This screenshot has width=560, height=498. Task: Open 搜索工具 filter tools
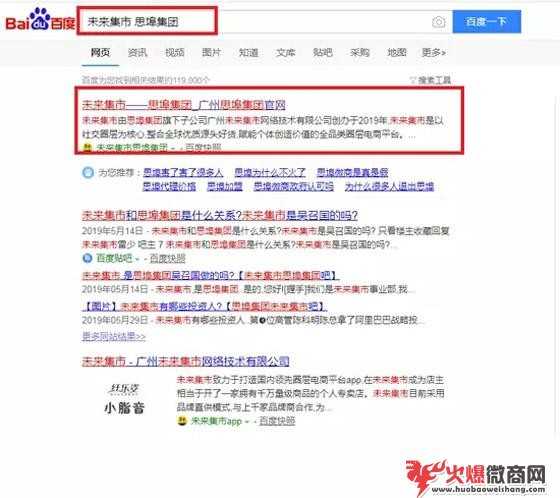click(430, 80)
